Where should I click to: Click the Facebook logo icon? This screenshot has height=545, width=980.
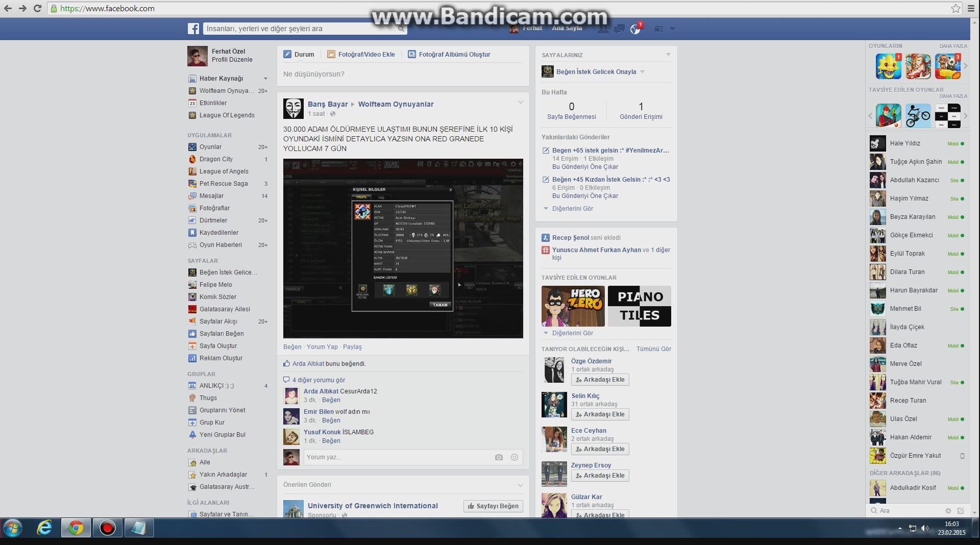click(x=193, y=29)
